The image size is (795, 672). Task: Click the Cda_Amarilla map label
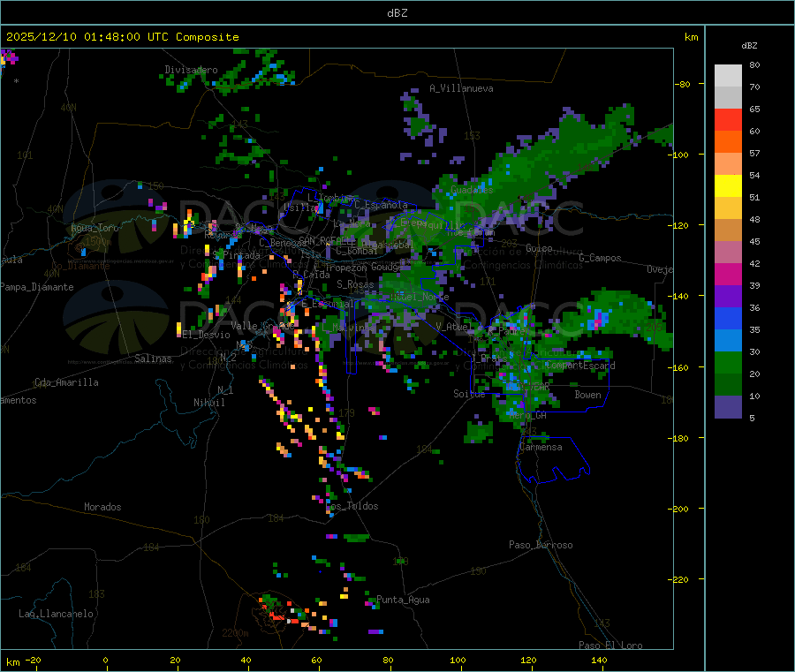tap(66, 382)
